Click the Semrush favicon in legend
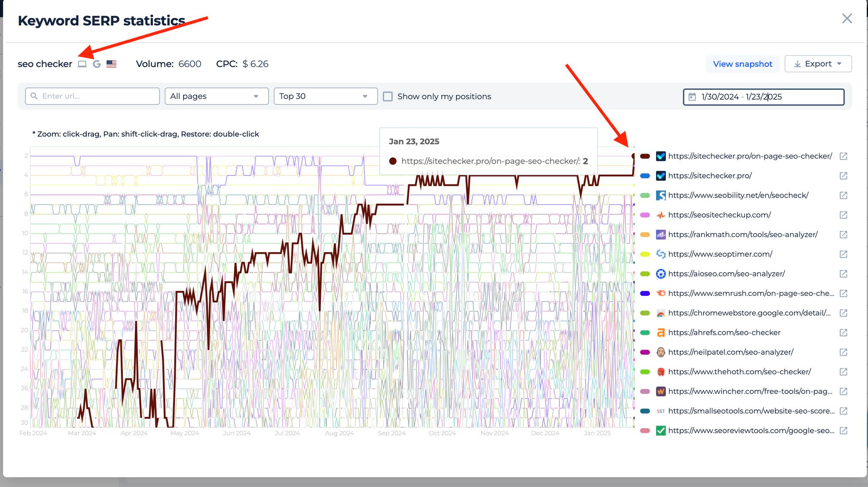Screen dimensions: 868x487 [x=661, y=293]
